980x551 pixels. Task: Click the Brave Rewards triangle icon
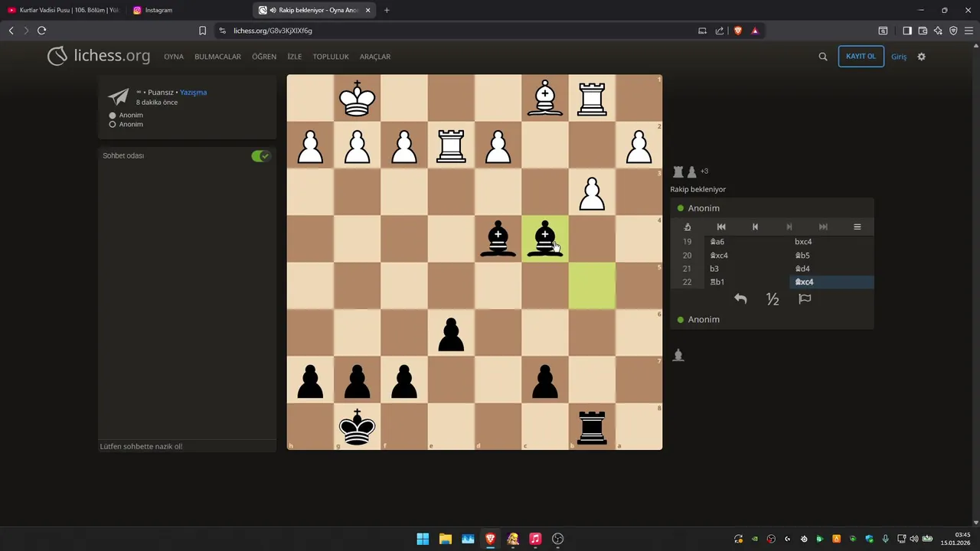[x=755, y=31]
